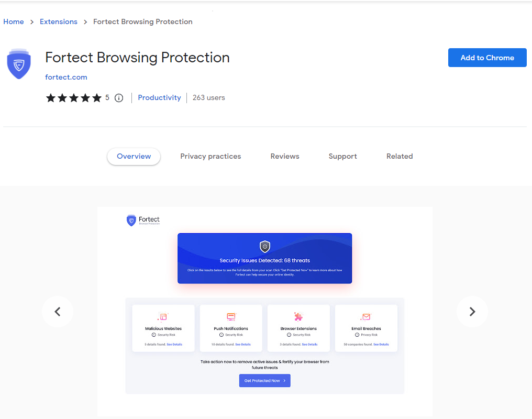Screen dimensions: 532x419
Task: Click the Browser Extensions puzzle icon
Action: pyautogui.click(x=298, y=317)
